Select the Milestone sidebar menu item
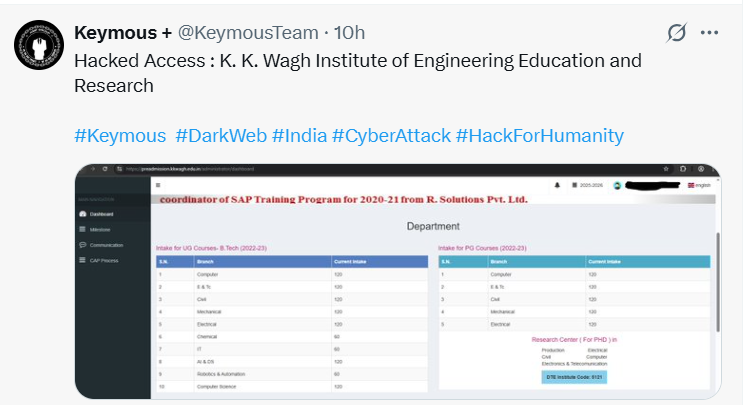The width and height of the screenshot is (745, 405). pyautogui.click(x=100, y=229)
